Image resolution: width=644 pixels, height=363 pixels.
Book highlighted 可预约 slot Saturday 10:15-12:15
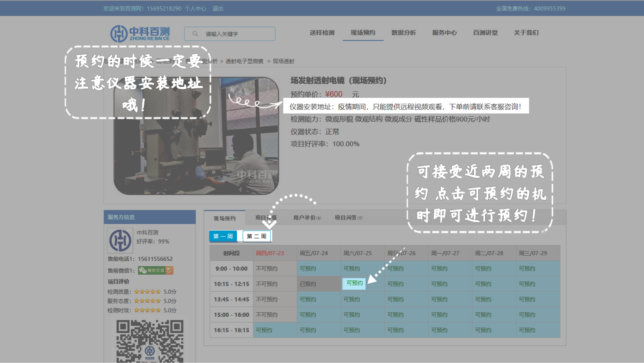tap(354, 283)
